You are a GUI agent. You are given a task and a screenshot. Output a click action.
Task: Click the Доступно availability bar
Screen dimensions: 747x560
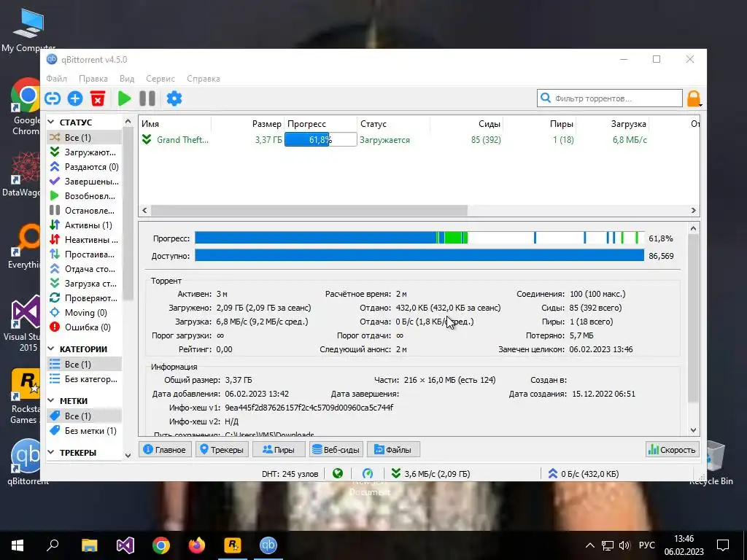419,255
